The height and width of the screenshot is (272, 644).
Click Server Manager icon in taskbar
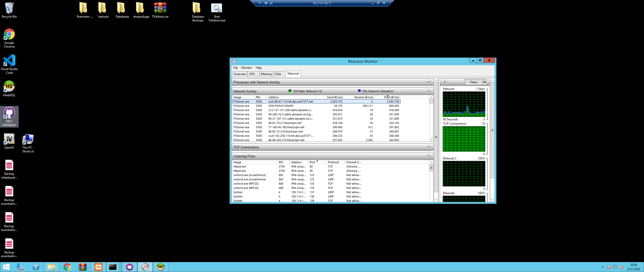[20, 267]
